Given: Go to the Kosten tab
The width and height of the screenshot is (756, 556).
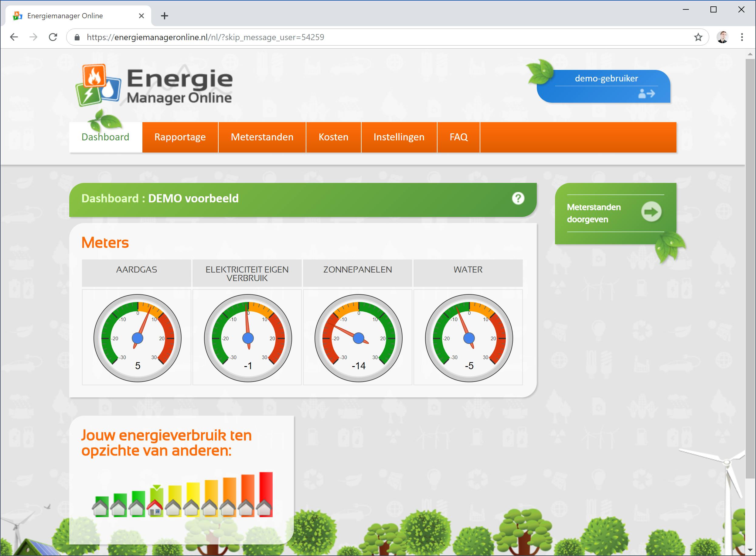Looking at the screenshot, I should 333,137.
